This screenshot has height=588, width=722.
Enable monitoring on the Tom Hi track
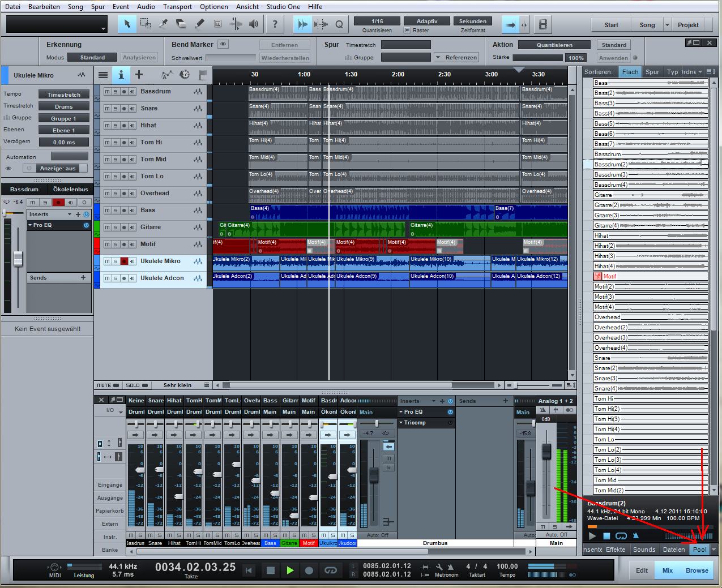[x=133, y=143]
